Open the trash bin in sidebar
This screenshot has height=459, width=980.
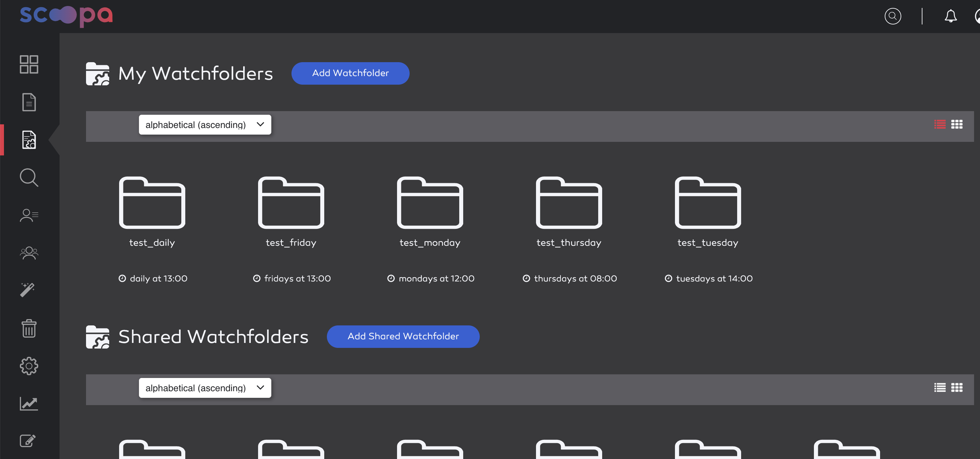click(x=29, y=328)
